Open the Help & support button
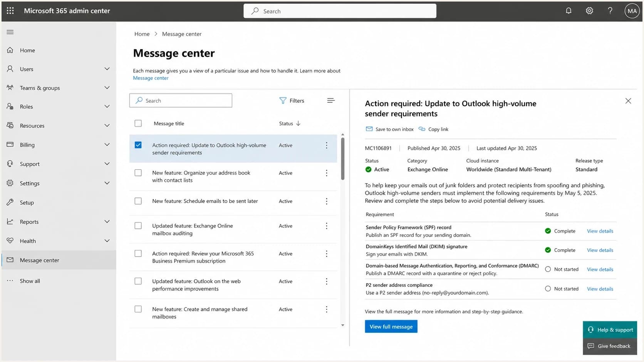The width and height of the screenshot is (644, 362). click(610, 330)
